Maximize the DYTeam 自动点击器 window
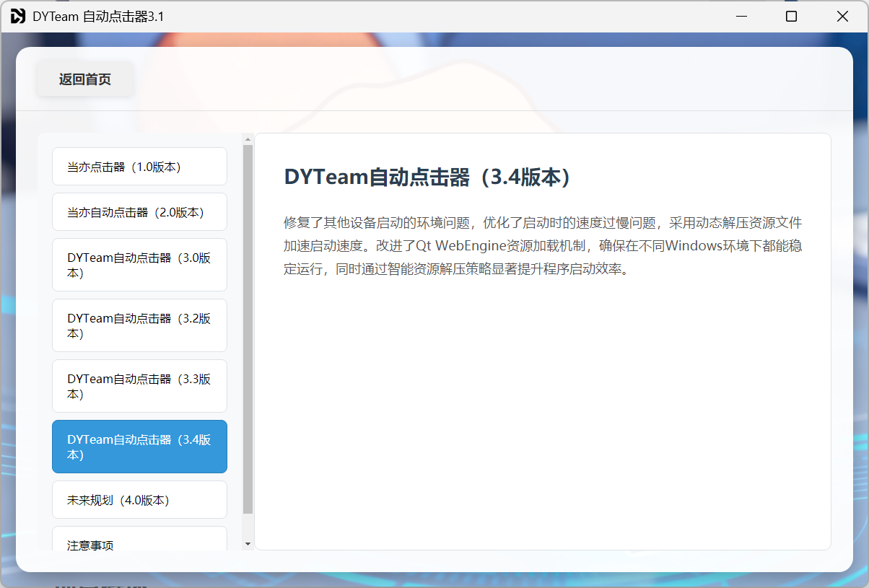The image size is (869, 588). pos(791,16)
